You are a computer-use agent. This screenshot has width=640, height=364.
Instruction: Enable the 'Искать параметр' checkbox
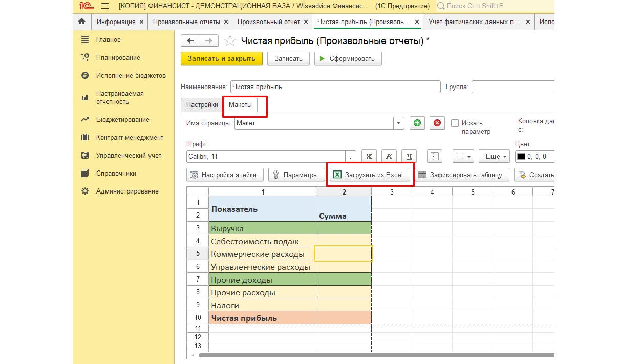pyautogui.click(x=455, y=123)
